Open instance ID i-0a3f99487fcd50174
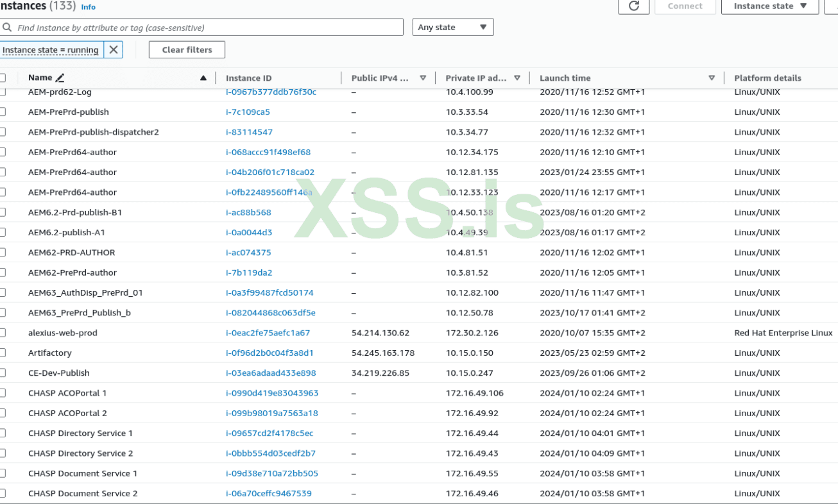 pyautogui.click(x=269, y=292)
